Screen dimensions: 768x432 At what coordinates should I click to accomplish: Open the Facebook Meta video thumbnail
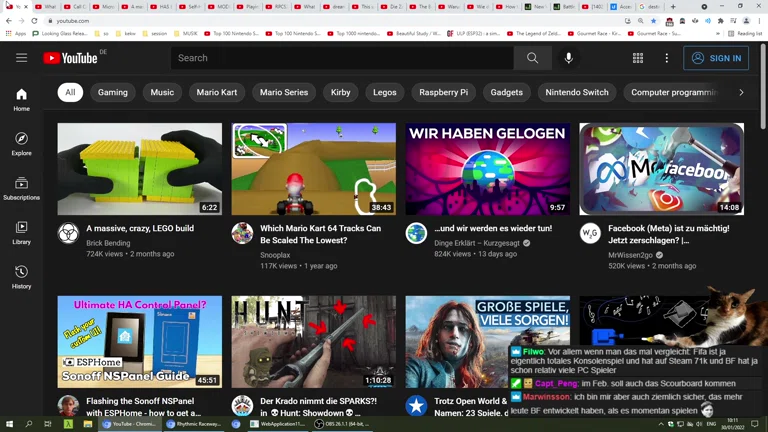click(661, 169)
